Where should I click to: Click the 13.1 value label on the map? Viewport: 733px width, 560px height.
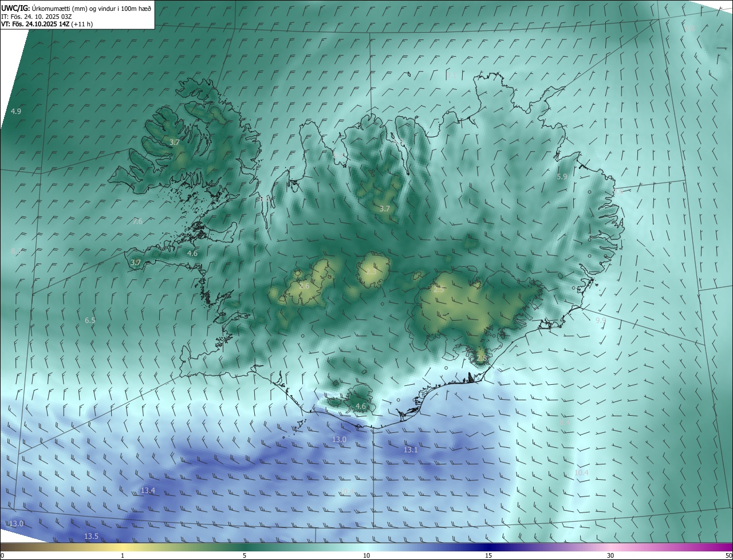[x=411, y=450]
